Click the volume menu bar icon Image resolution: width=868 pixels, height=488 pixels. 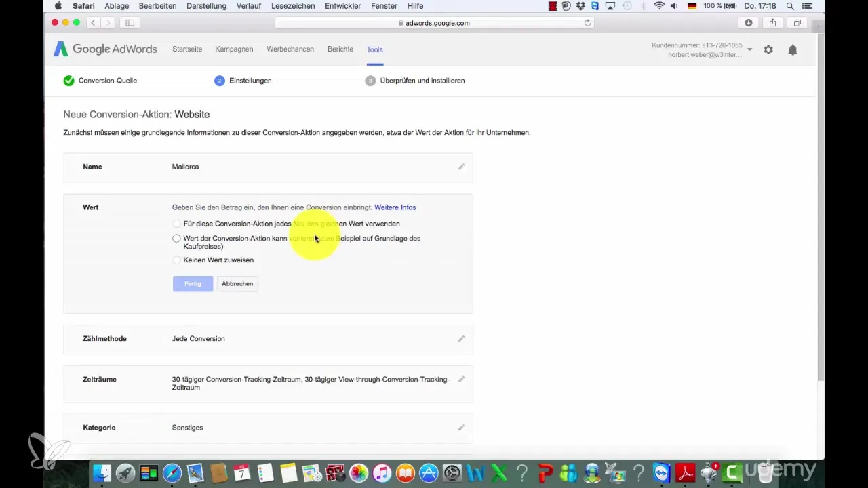tap(675, 6)
